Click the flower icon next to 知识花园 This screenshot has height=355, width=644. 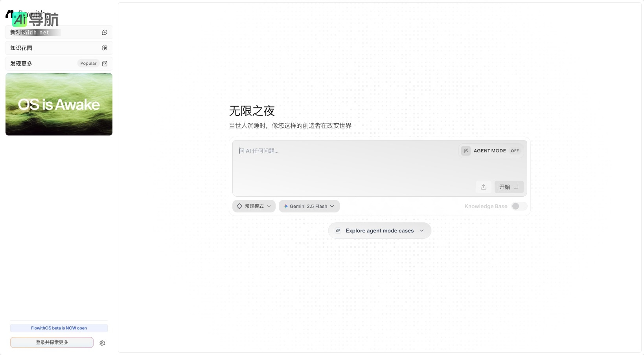point(105,48)
